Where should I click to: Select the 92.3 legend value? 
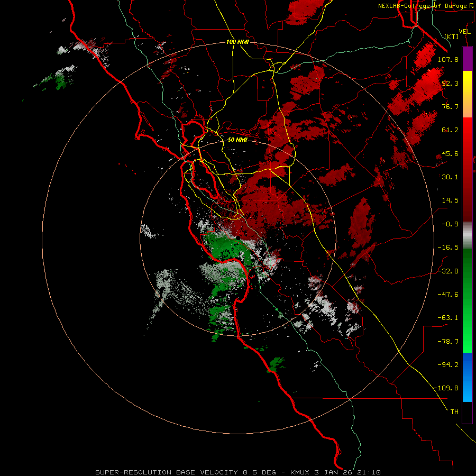[x=450, y=83]
